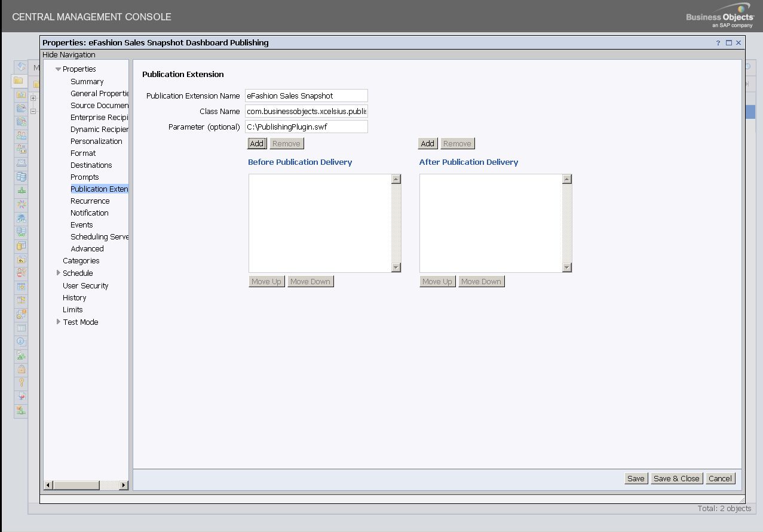
Task: Click the Class Name input field
Action: (307, 111)
